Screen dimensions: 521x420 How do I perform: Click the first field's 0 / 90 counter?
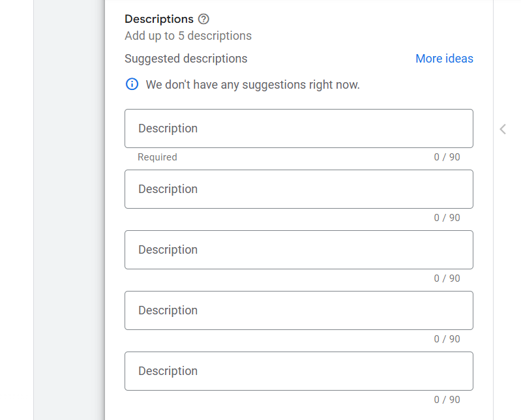click(x=447, y=157)
